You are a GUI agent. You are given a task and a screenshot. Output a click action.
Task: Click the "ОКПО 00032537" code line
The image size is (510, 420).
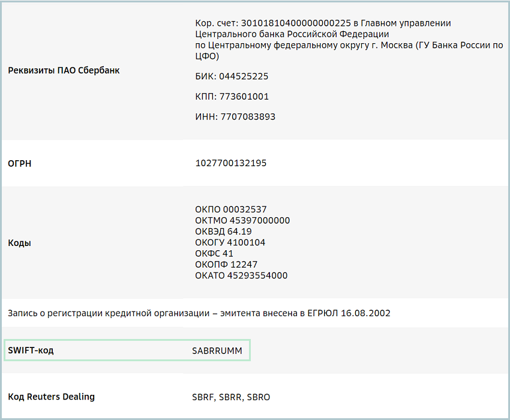[x=231, y=209]
